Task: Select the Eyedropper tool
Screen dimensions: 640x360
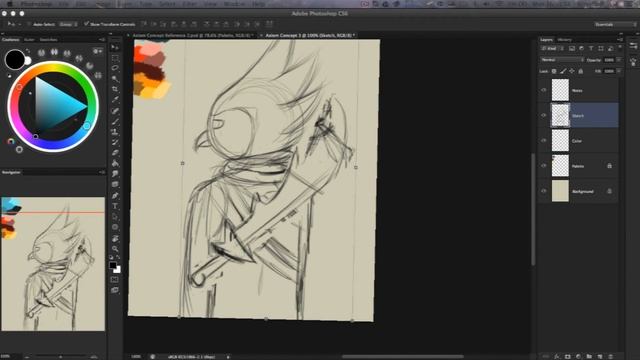Action: pos(115,100)
